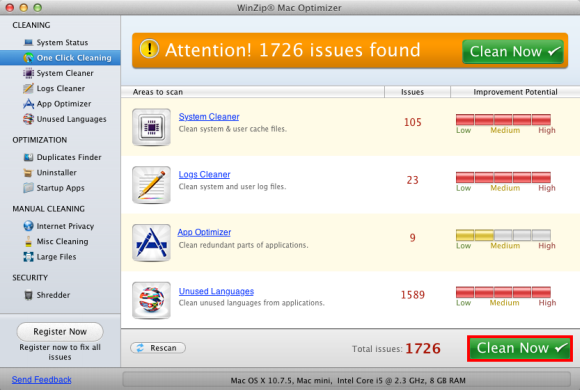Click the Misc Cleaning brush icon
Image resolution: width=580 pixels, height=390 pixels.
[28, 241]
